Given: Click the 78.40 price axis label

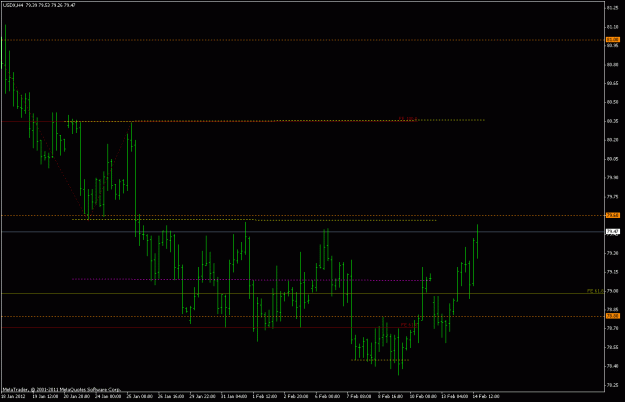Looking at the screenshot, I should click(613, 366).
